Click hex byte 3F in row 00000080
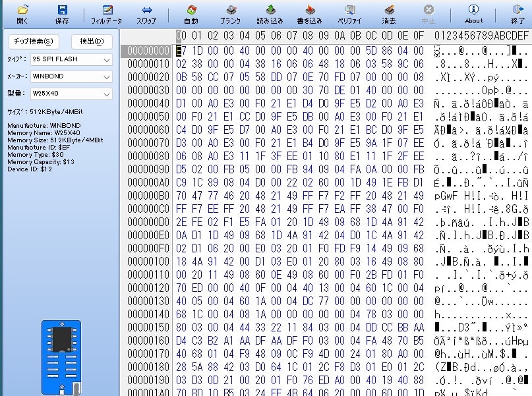Image resolution: width=532 pixels, height=396 pixels. click(x=276, y=156)
